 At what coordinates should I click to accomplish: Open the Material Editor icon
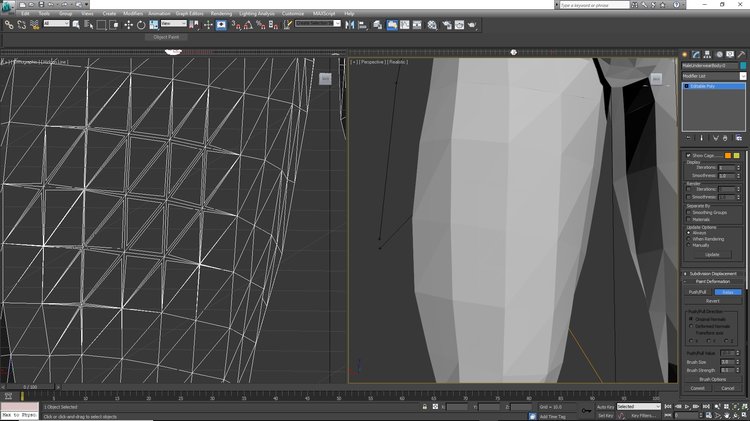pyautogui.click(x=432, y=25)
